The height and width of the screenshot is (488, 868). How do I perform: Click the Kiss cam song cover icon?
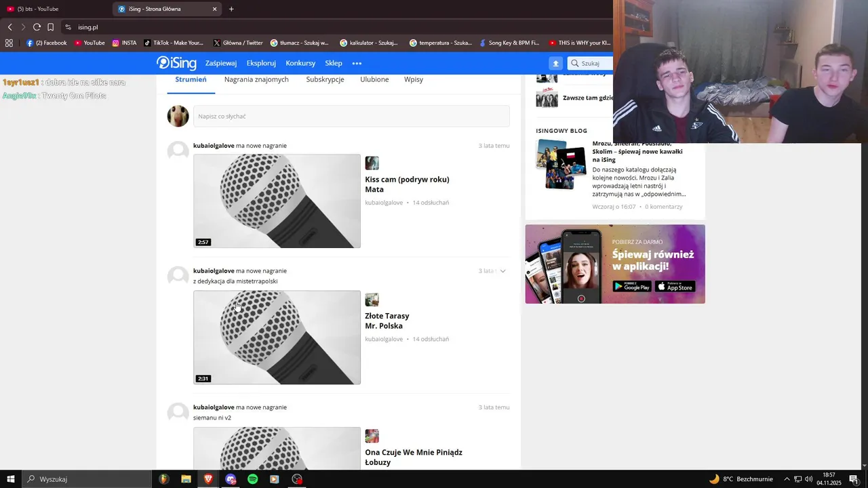pos(372,163)
